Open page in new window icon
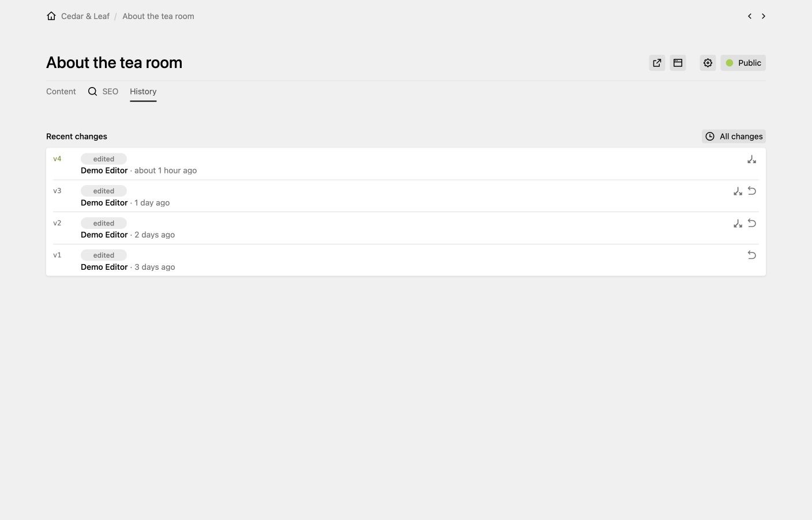 click(x=657, y=63)
